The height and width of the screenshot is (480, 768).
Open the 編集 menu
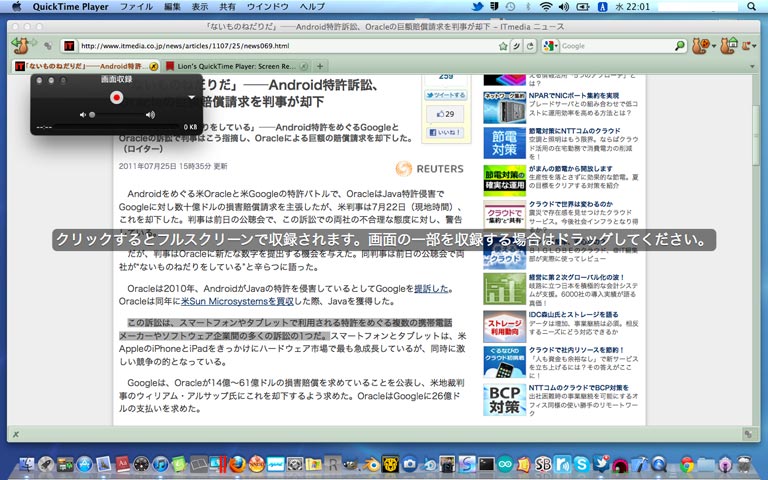pyautogui.click(x=172, y=6)
